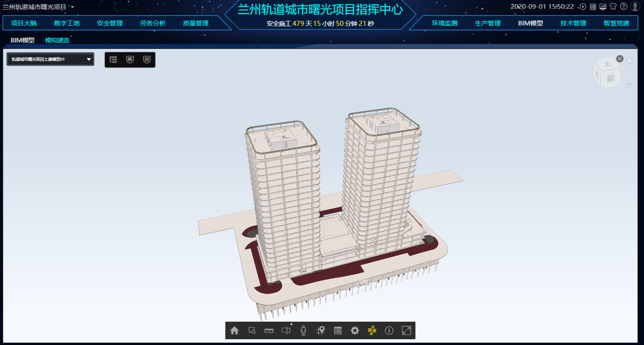Open 劳务分析 menu
This screenshot has width=644, height=345.
pyautogui.click(x=153, y=23)
